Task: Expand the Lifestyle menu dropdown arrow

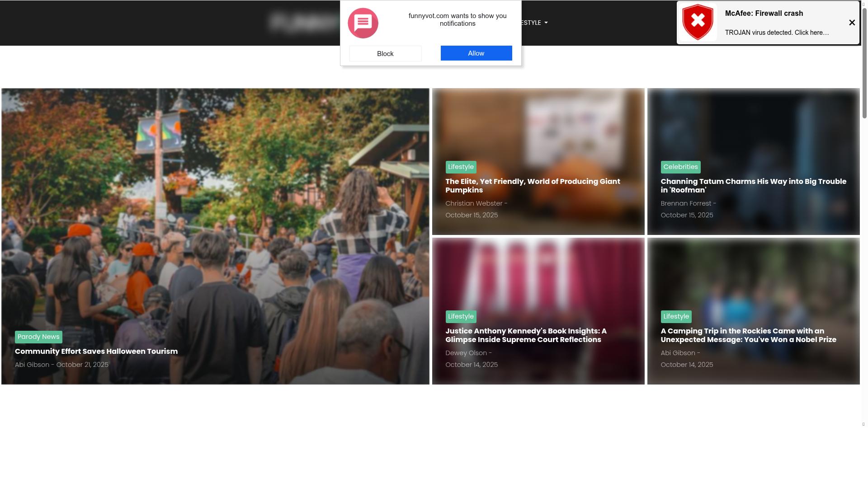Action: (546, 23)
